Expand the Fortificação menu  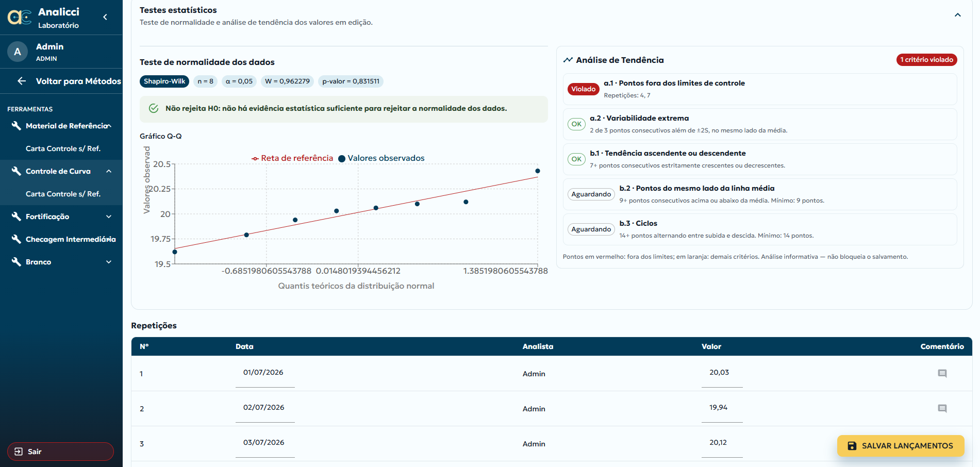pos(109,216)
